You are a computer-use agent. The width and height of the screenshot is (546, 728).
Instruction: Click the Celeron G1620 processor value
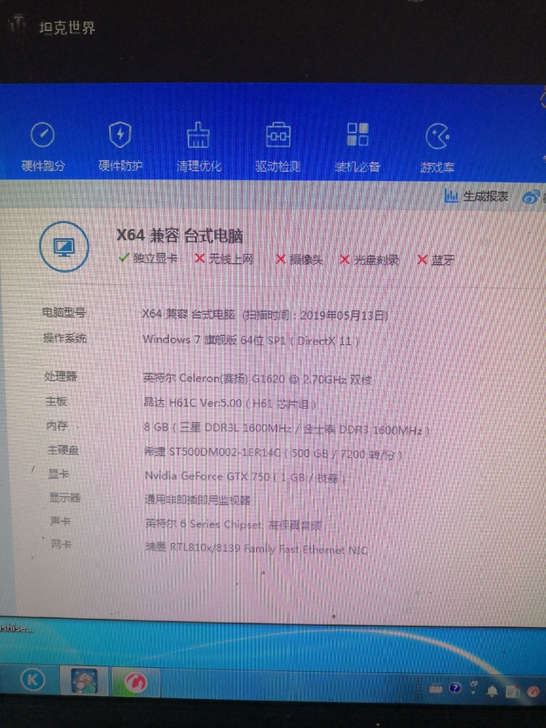[258, 379]
